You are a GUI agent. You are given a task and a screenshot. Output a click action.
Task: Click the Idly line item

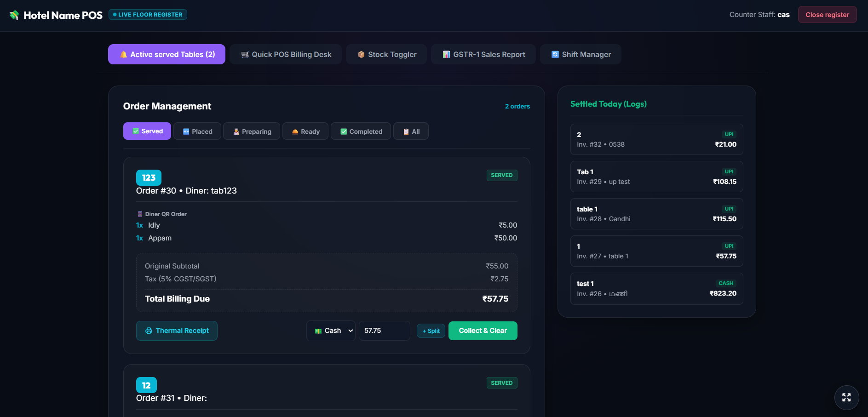click(327, 225)
